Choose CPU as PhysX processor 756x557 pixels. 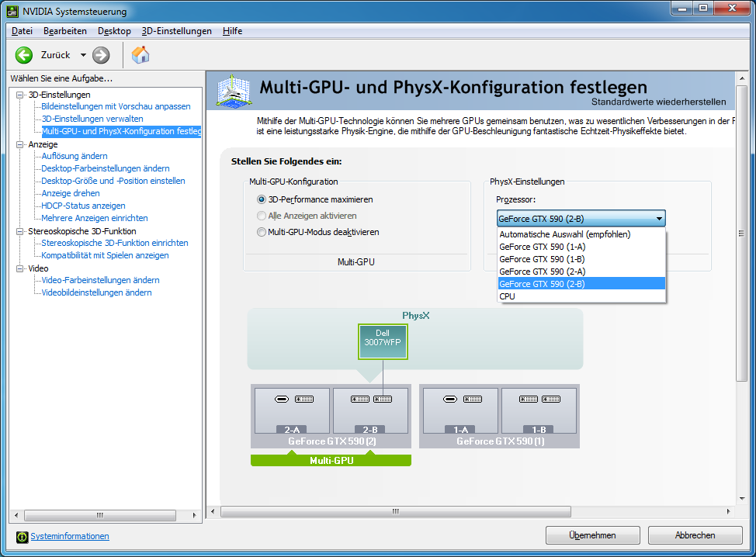pyautogui.click(x=581, y=296)
